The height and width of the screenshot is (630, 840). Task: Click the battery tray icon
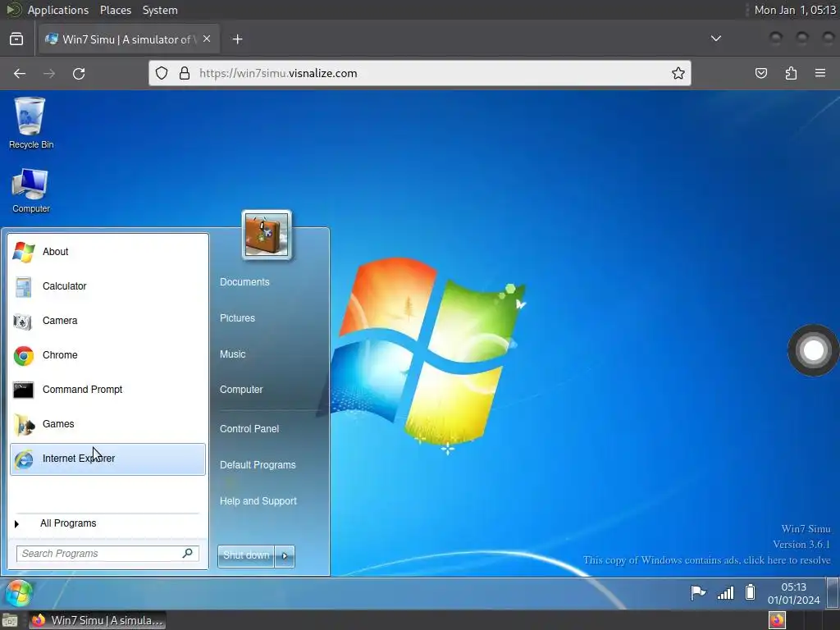750,592
